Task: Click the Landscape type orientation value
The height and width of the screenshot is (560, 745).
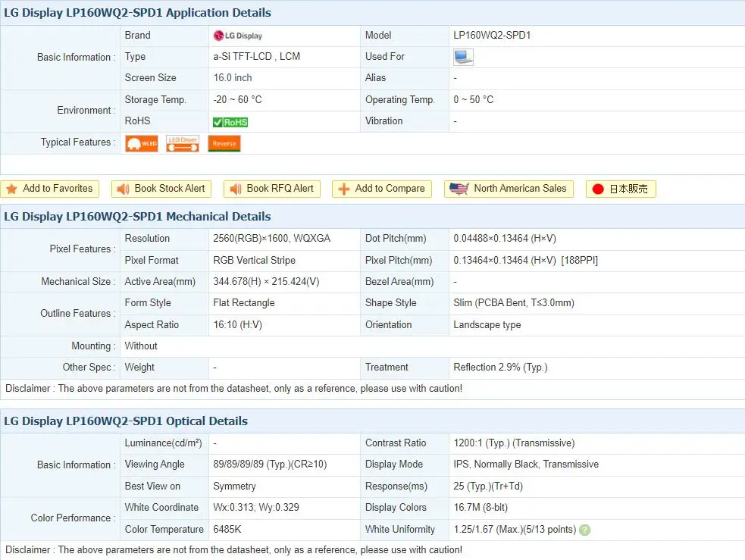Action: [x=487, y=325]
